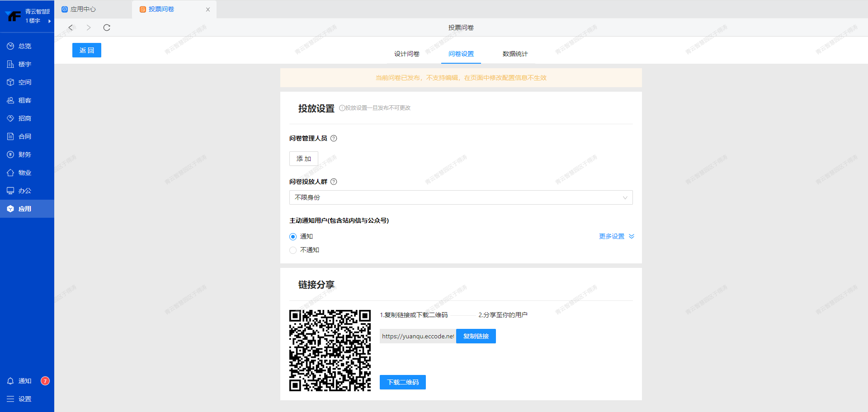Close the 投票问卷 tab
The width and height of the screenshot is (868, 412).
tap(208, 9)
